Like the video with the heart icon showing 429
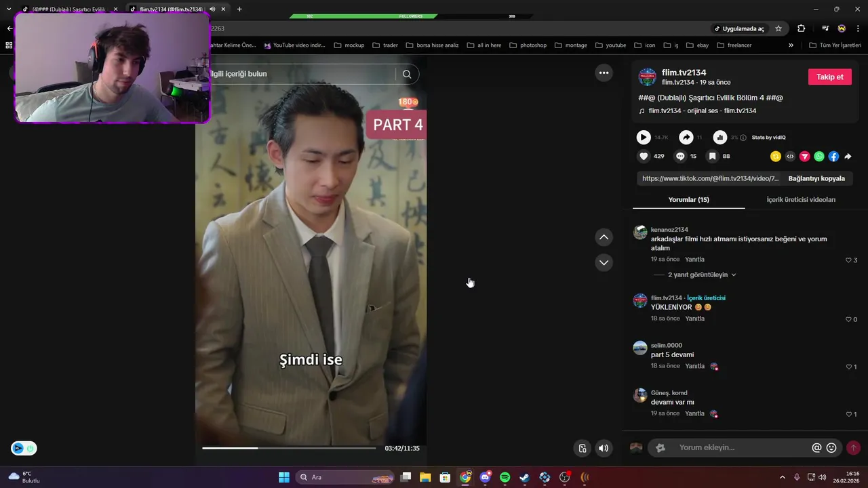Screen dimensions: 868x488 pyautogui.click(x=644, y=156)
